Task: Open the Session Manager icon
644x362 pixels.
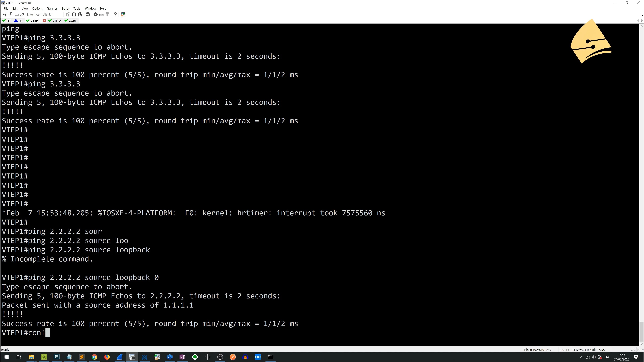Action: tap(5, 14)
